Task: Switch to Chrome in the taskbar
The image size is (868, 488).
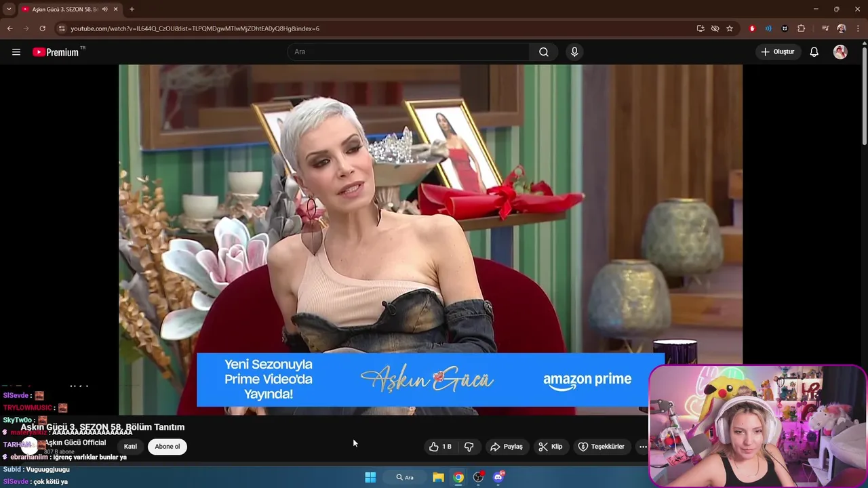Action: [x=458, y=477]
